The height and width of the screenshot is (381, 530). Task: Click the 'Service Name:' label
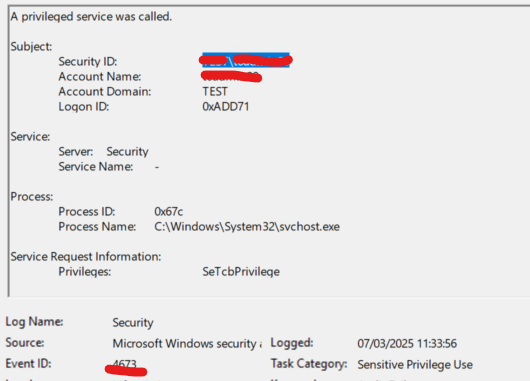(96, 167)
